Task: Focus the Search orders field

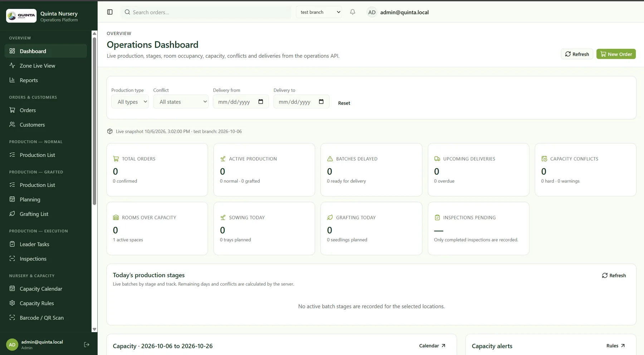Action: click(x=206, y=12)
